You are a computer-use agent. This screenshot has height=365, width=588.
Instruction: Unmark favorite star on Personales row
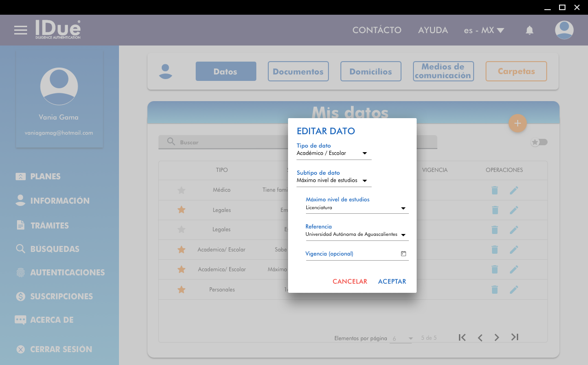[x=181, y=290]
